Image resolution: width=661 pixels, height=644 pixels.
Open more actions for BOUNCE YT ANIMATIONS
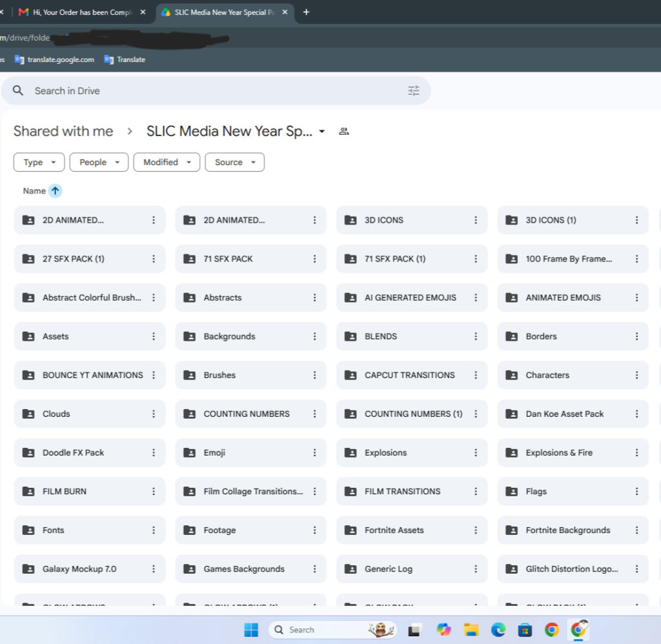(154, 375)
